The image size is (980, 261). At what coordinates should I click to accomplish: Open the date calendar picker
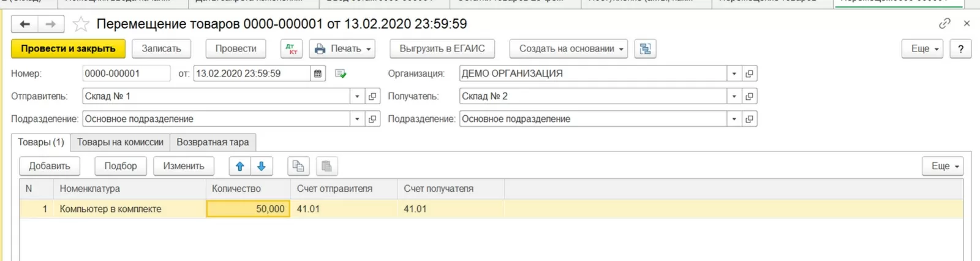click(x=318, y=74)
